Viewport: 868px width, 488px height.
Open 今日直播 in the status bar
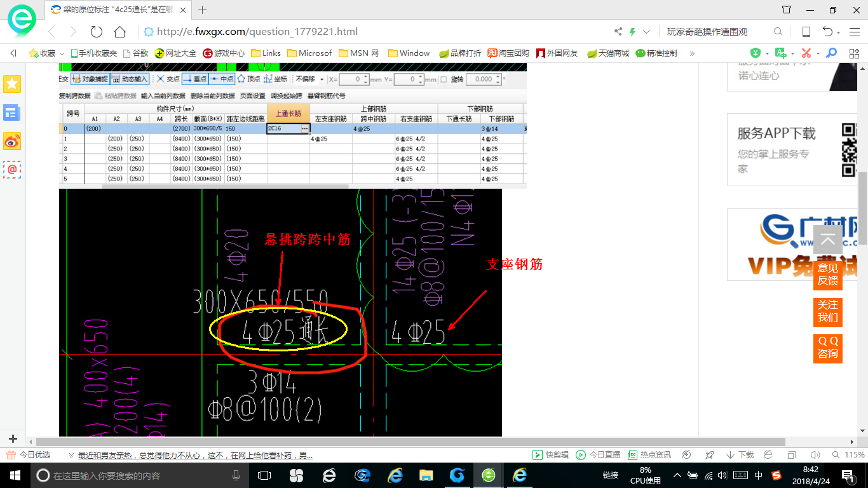pyautogui.click(x=598, y=455)
